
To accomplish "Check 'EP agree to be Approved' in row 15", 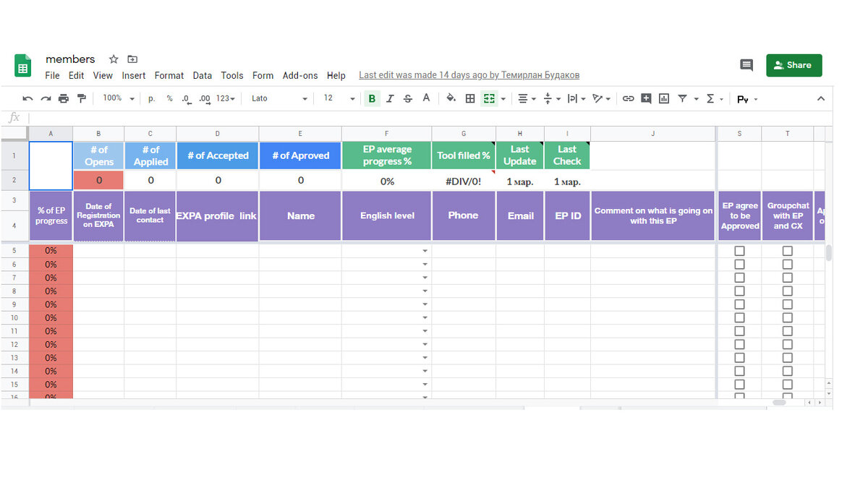I will point(739,385).
